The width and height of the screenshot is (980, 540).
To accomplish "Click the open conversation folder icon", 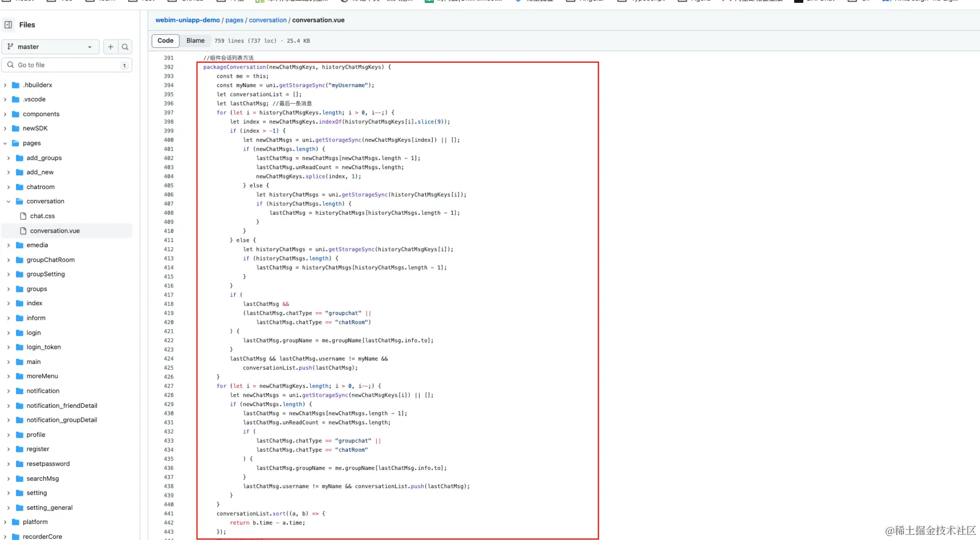I will (x=19, y=201).
